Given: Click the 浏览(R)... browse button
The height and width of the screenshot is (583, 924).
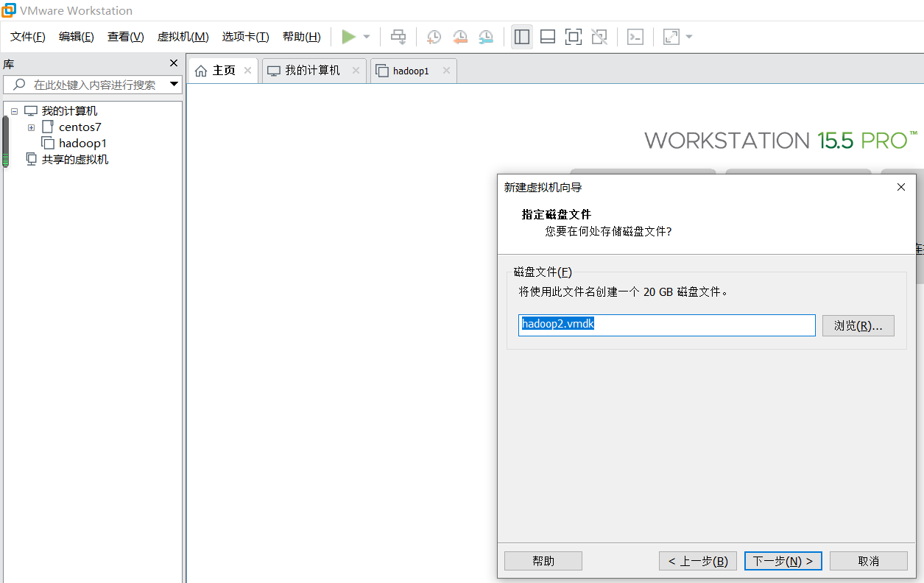Looking at the screenshot, I should click(858, 325).
